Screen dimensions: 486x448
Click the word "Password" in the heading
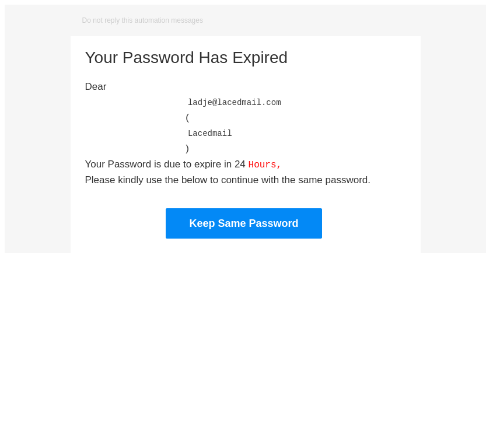[x=158, y=58]
